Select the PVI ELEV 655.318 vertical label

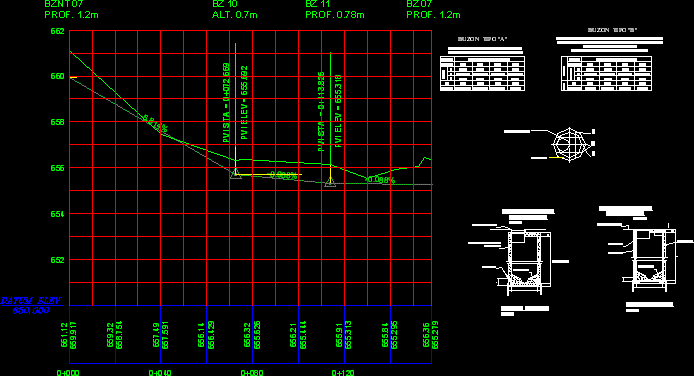(x=338, y=111)
